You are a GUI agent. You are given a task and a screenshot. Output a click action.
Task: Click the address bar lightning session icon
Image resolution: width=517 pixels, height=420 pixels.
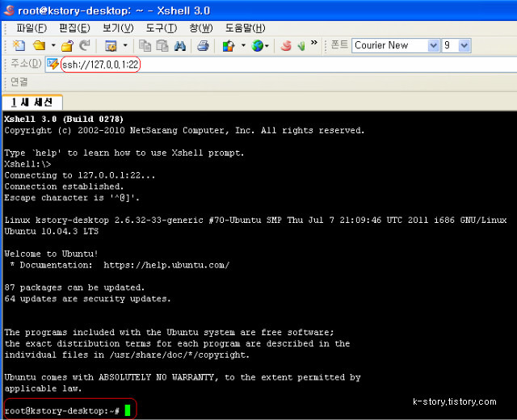[53, 64]
